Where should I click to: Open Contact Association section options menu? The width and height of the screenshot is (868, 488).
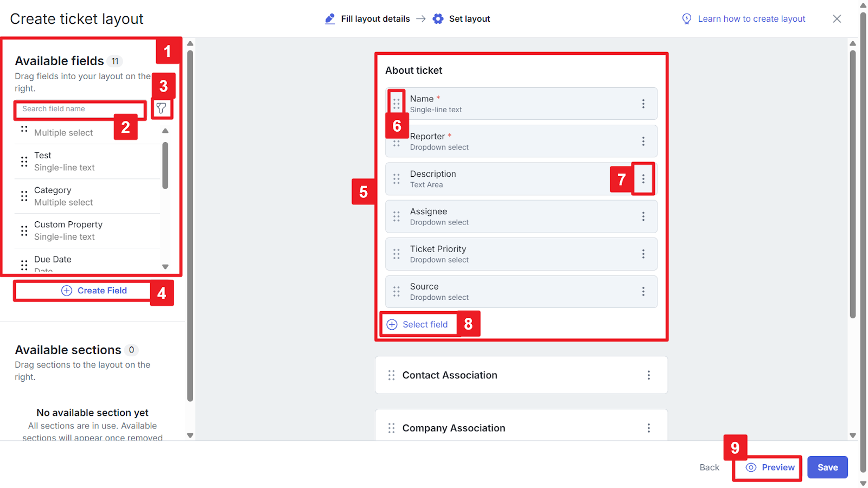pyautogui.click(x=648, y=375)
